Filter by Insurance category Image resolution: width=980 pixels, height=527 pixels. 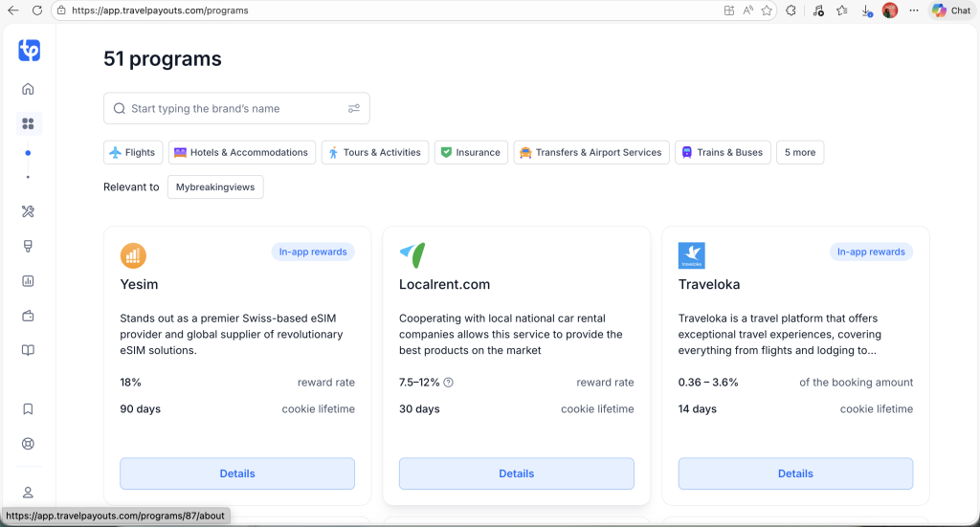click(x=471, y=152)
